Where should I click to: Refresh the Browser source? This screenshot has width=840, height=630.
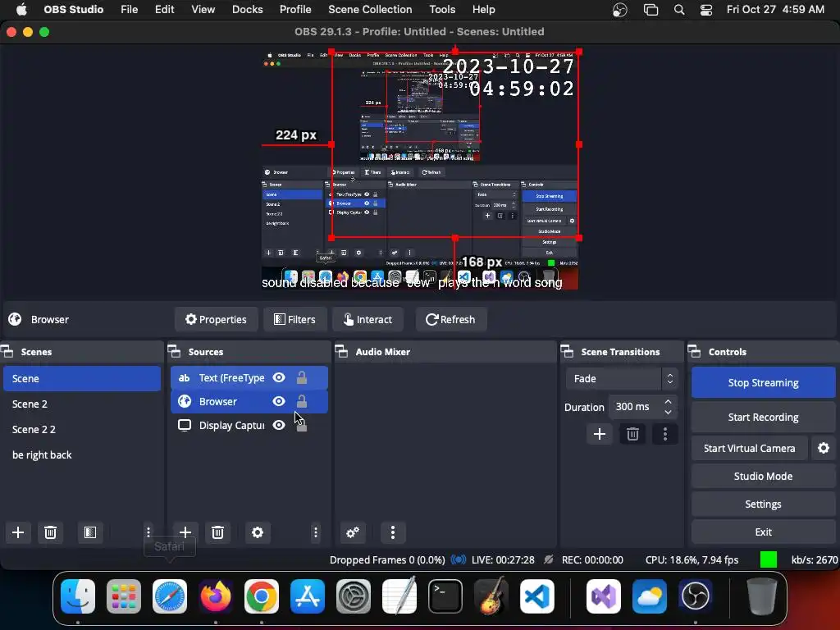[x=451, y=319]
